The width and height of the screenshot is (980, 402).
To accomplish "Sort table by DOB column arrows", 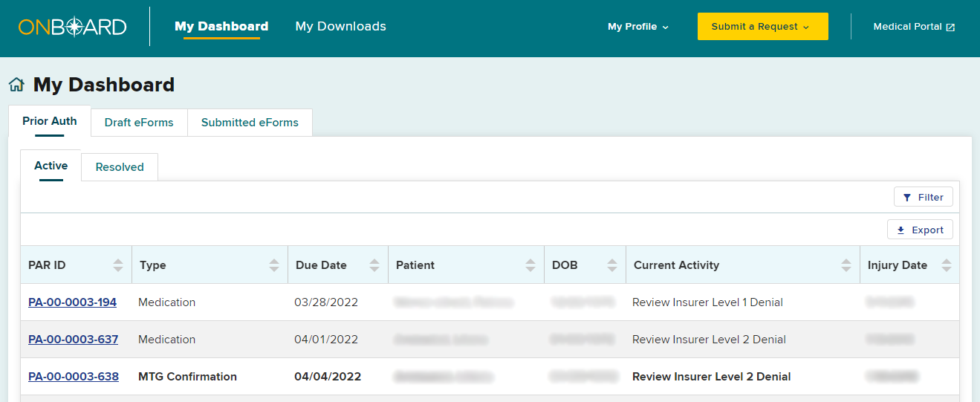I will click(612, 265).
